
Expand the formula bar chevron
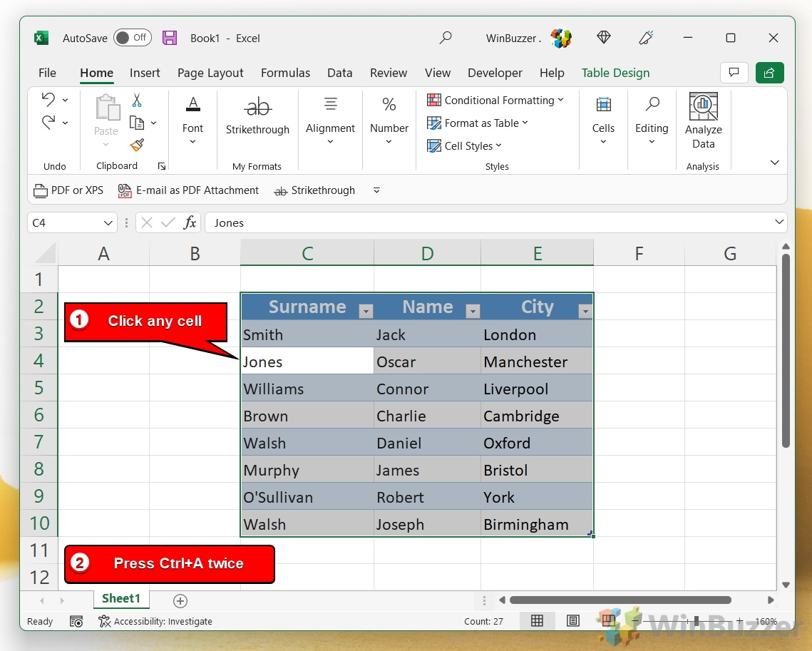click(779, 222)
